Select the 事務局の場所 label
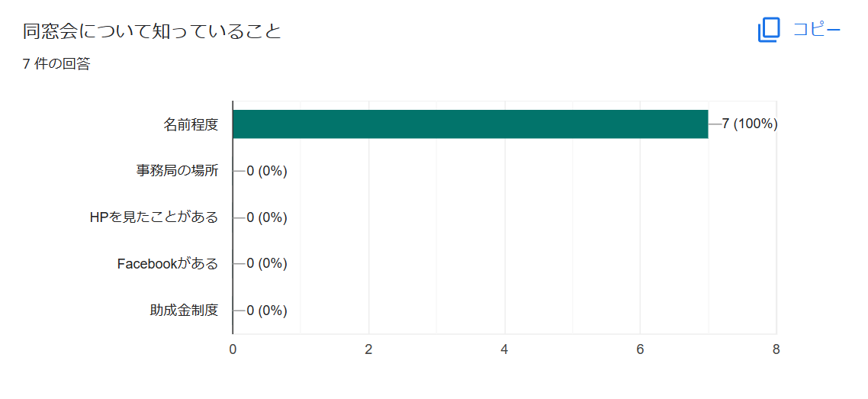The width and height of the screenshot is (868, 399). [177, 171]
